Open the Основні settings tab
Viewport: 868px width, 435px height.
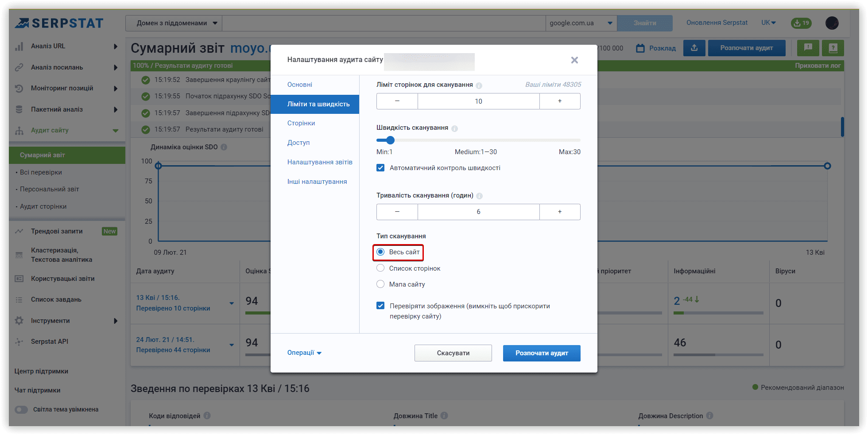300,85
